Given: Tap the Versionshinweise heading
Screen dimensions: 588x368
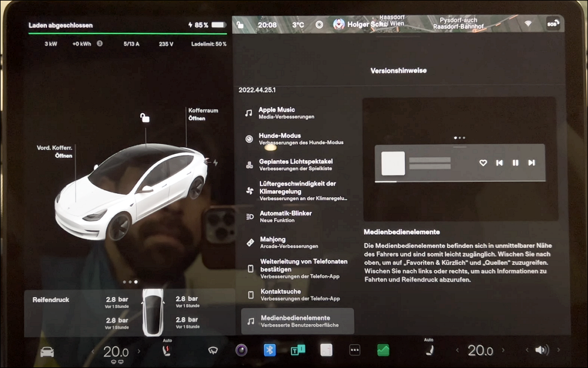Looking at the screenshot, I should point(398,70).
